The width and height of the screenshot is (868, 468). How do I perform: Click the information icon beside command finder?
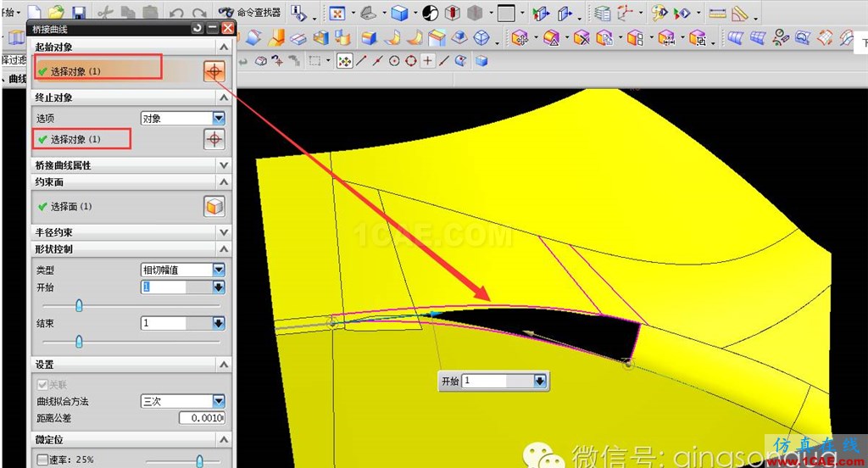(x=298, y=13)
